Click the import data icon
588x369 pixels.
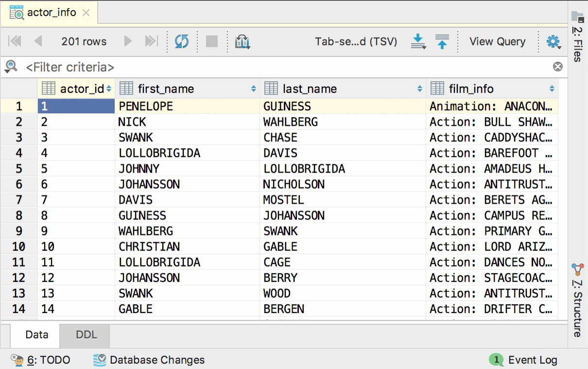pyautogui.click(x=441, y=41)
